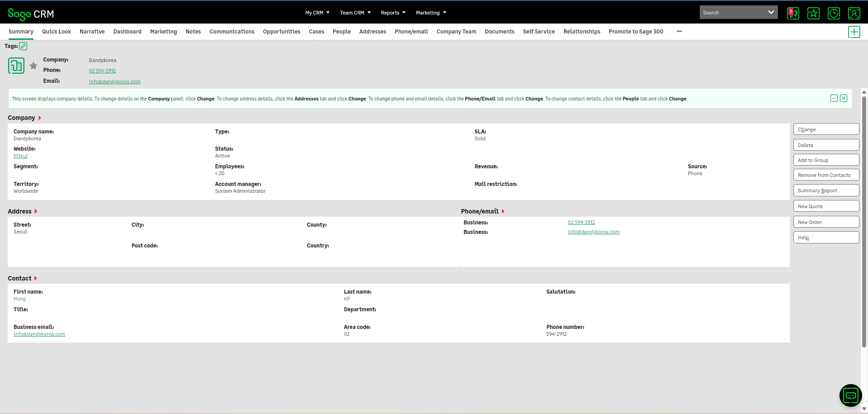This screenshot has height=414, width=868.
Task: Expand the Phone/email section arrow
Action: click(503, 211)
